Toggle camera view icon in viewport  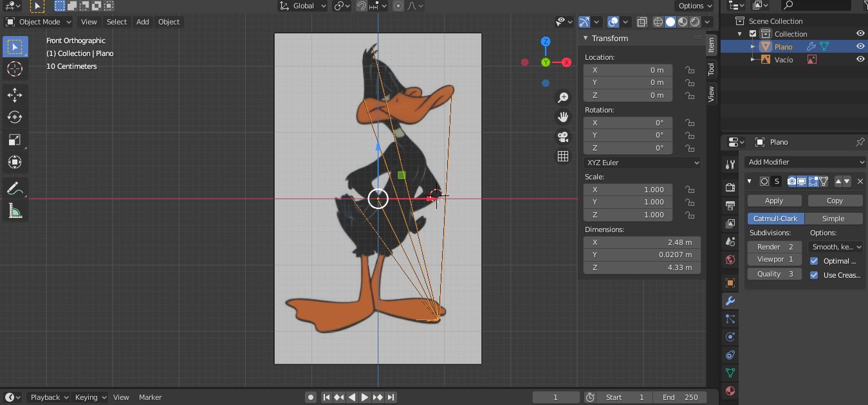coord(563,137)
